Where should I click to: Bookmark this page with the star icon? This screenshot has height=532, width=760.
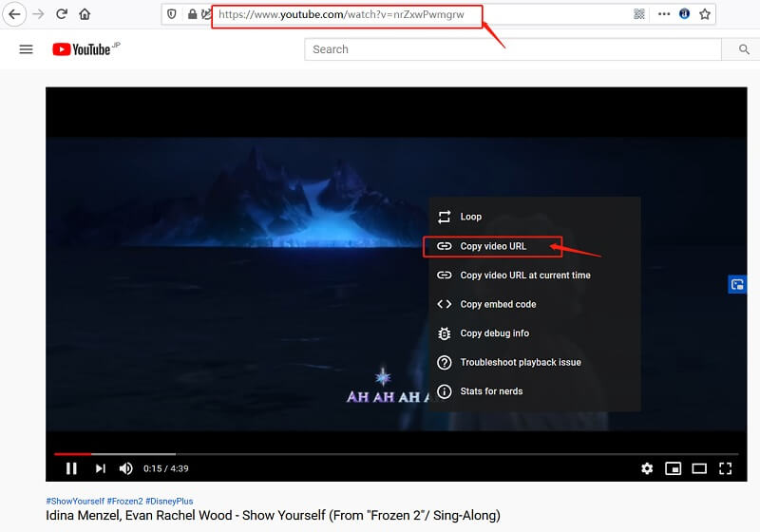705,14
